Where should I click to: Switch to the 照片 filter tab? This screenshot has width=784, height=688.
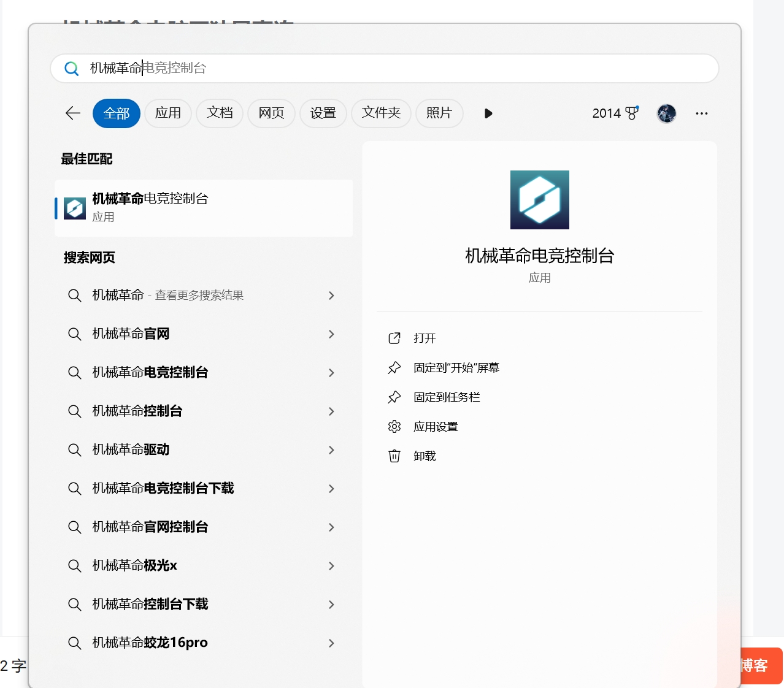[x=439, y=113]
